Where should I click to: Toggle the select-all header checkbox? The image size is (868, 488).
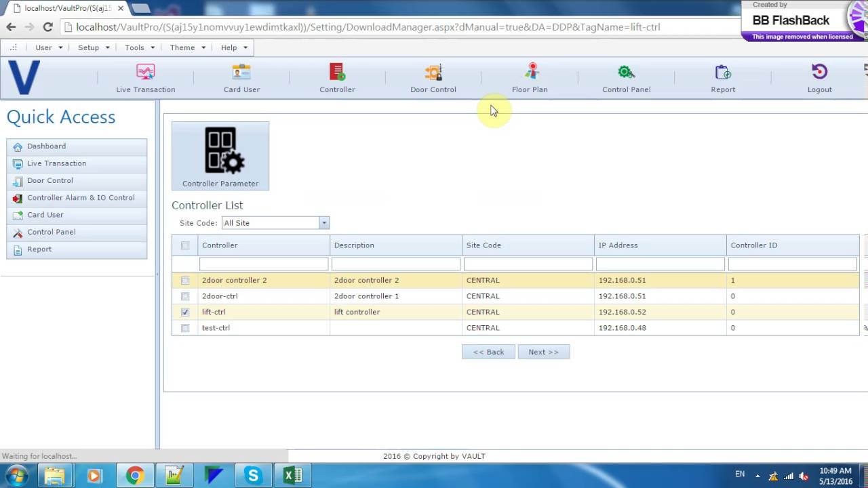[185, 246]
